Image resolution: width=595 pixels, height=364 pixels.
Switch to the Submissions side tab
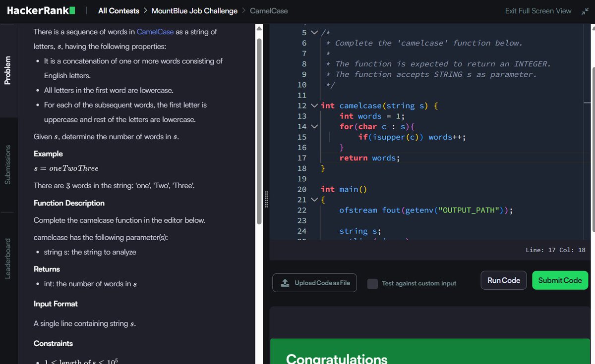coord(7,164)
